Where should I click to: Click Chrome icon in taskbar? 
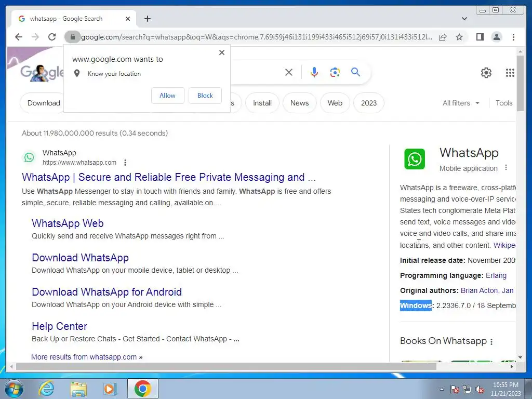142,389
